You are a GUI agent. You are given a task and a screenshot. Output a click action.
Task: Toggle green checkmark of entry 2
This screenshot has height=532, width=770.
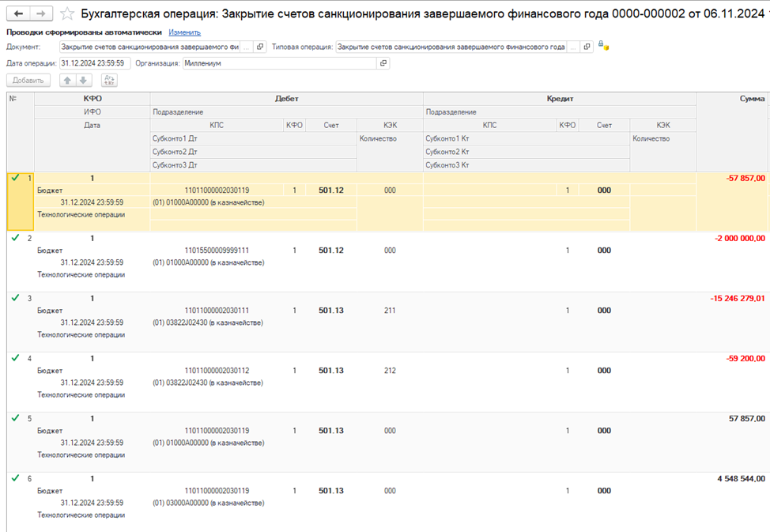pos(15,238)
